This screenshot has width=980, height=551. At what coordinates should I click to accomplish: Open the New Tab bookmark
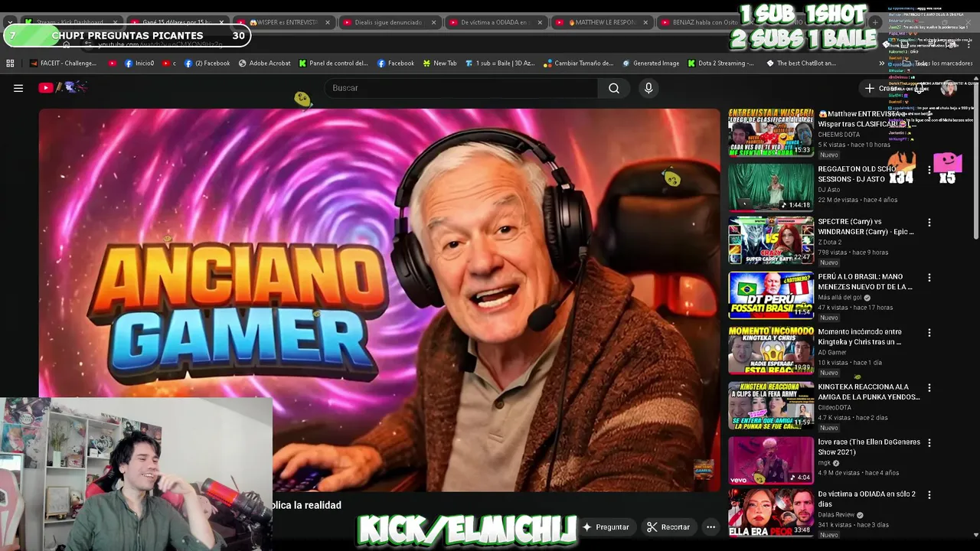[439, 64]
